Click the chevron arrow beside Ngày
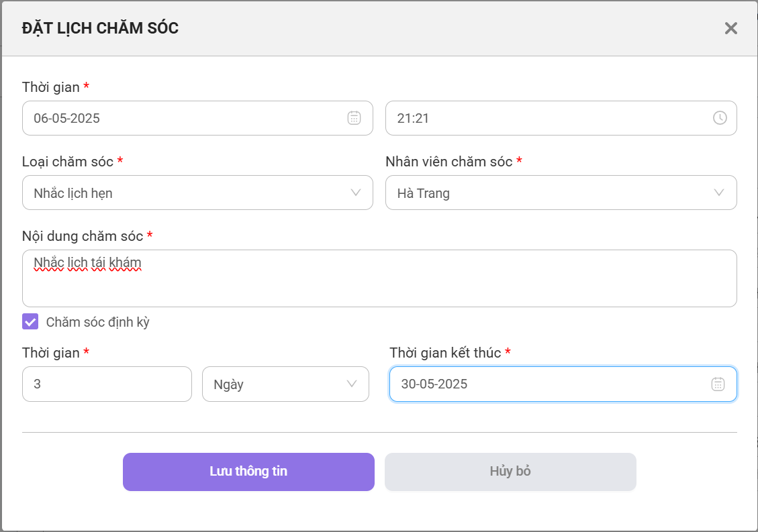 coord(352,384)
